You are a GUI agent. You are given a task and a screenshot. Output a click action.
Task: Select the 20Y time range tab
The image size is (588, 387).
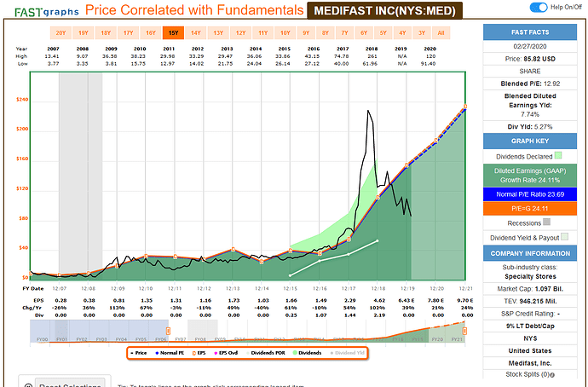click(x=61, y=33)
